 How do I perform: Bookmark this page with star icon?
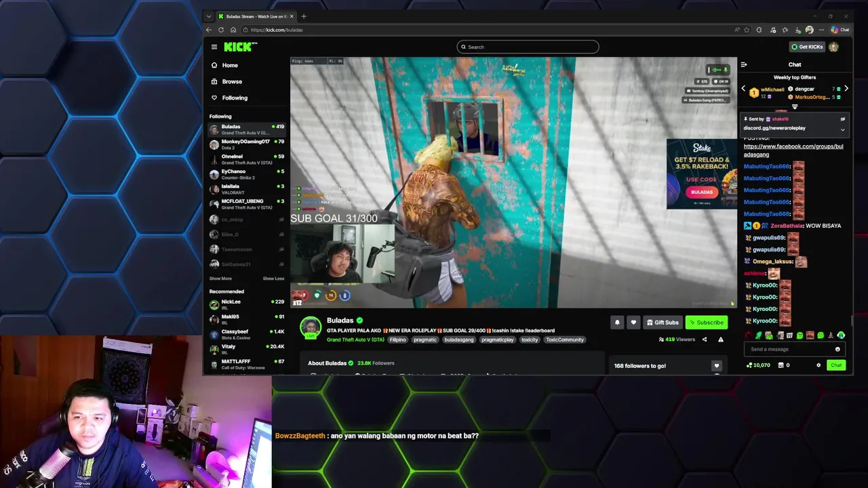pyautogui.click(x=747, y=30)
